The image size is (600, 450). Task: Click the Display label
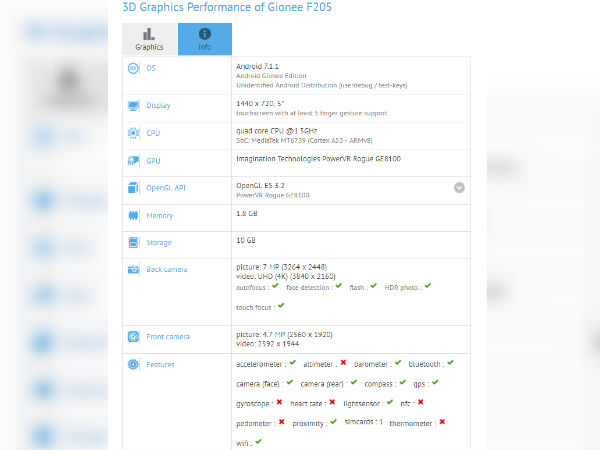[x=158, y=106]
